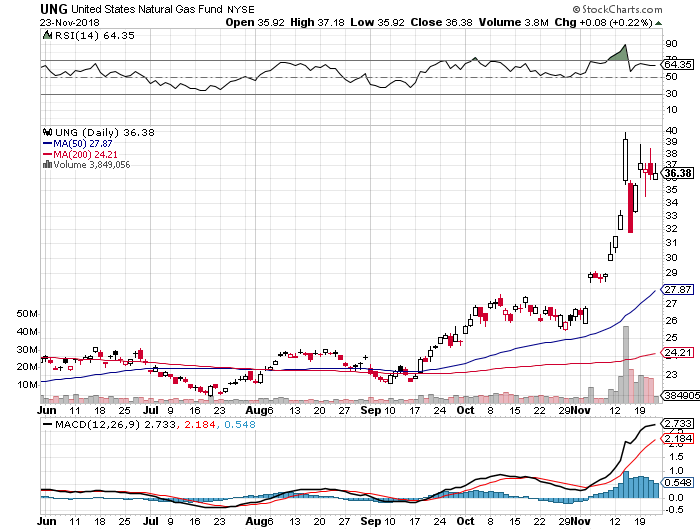Image resolution: width=700 pixels, height=530 pixels.
Task: Click the bar-chart icon before Volume 3,849,056
Action: 47,164
